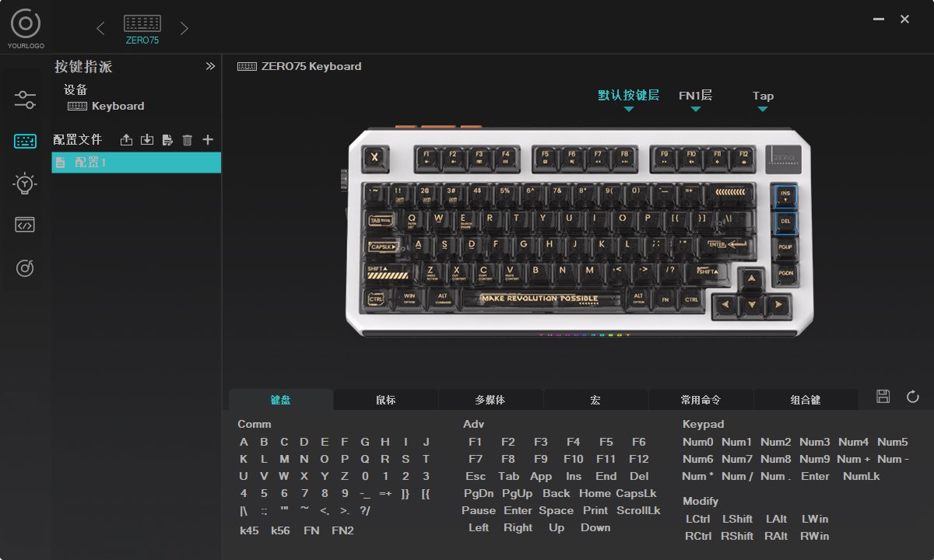Choose NumLk in Keypad list
The height and width of the screenshot is (560, 934).
[x=862, y=476]
